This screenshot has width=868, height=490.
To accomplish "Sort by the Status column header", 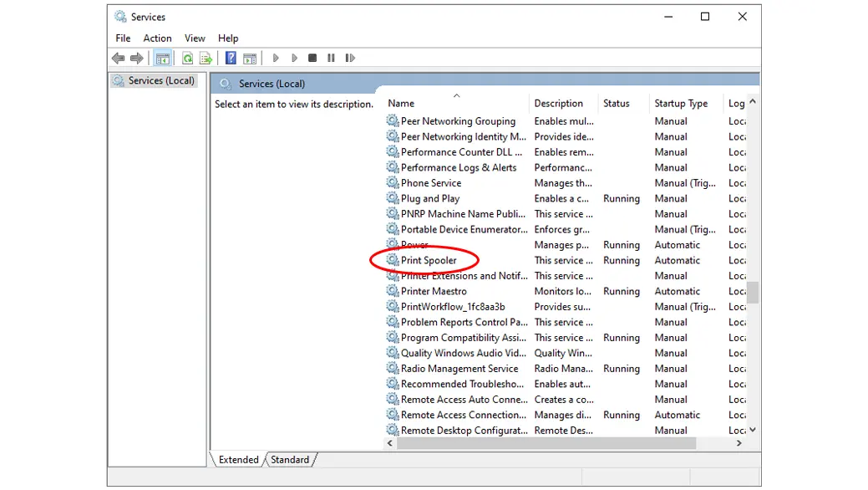I will click(617, 104).
